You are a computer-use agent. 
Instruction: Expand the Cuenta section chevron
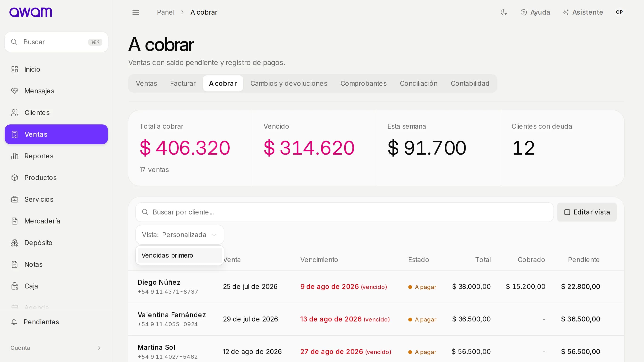(x=99, y=348)
